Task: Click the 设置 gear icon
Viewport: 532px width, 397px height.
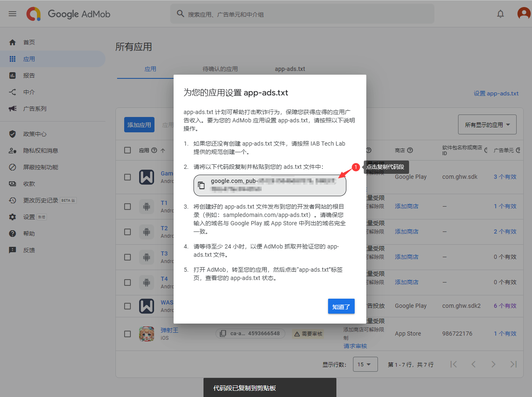Action: [x=12, y=217]
